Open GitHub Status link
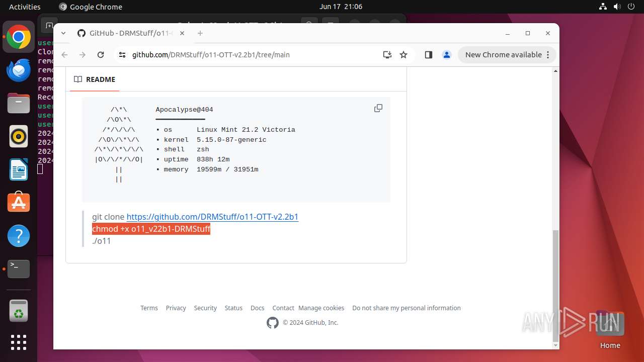 pyautogui.click(x=233, y=308)
